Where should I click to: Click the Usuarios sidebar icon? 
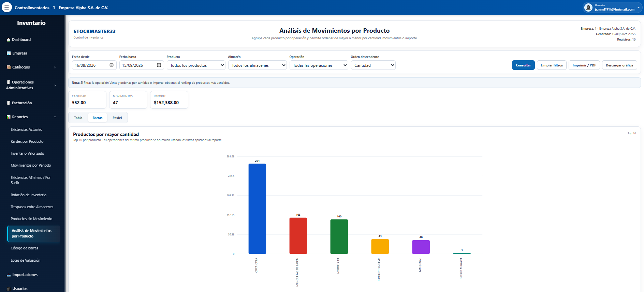click(x=9, y=289)
